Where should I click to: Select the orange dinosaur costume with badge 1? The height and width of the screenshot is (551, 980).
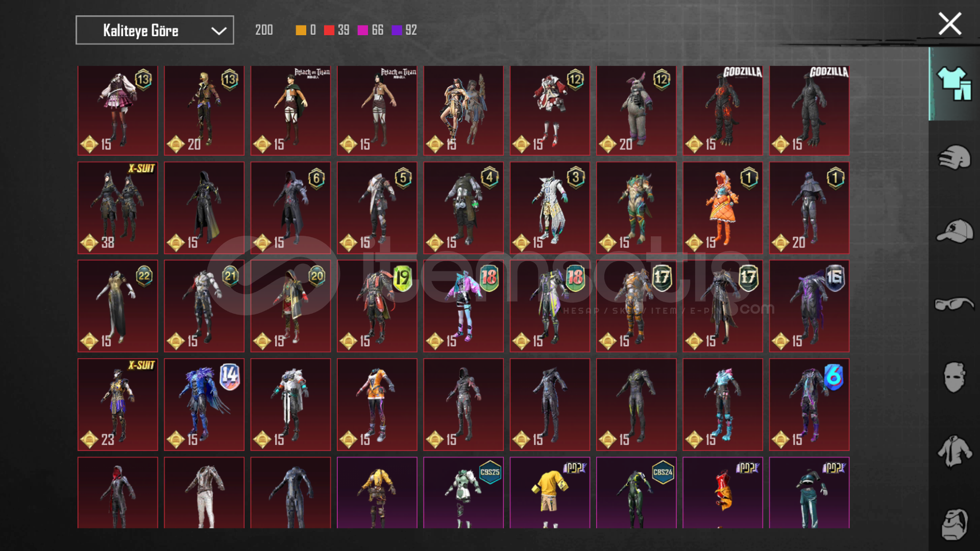coord(723,208)
